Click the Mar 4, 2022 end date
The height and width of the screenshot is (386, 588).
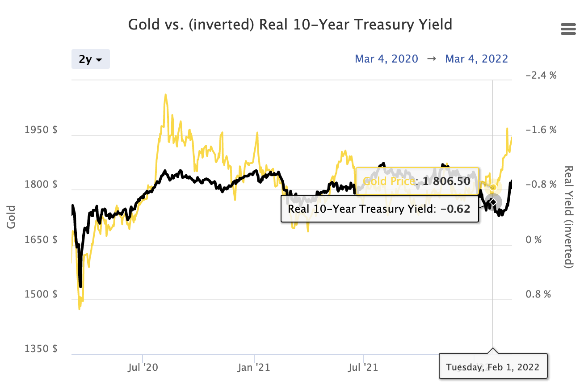coord(476,59)
